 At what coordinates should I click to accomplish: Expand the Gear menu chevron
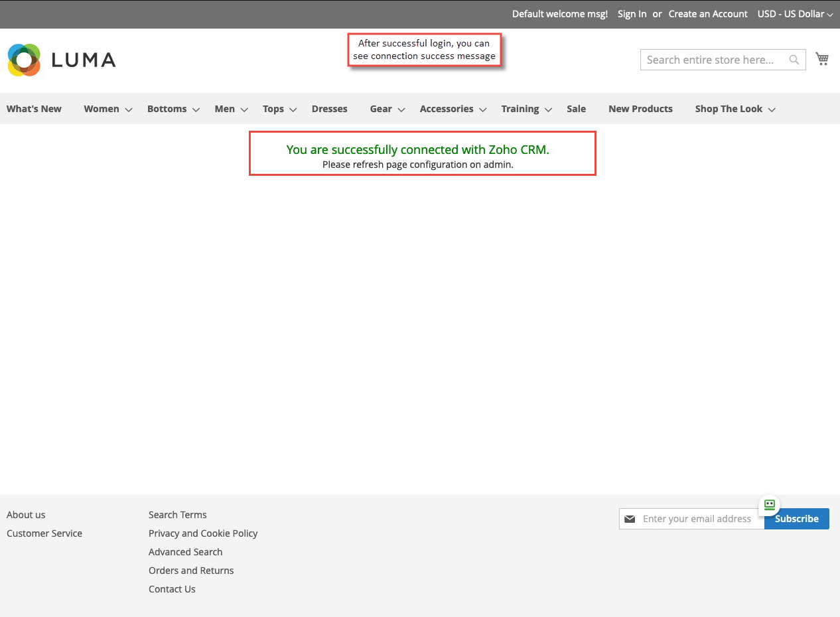click(401, 109)
